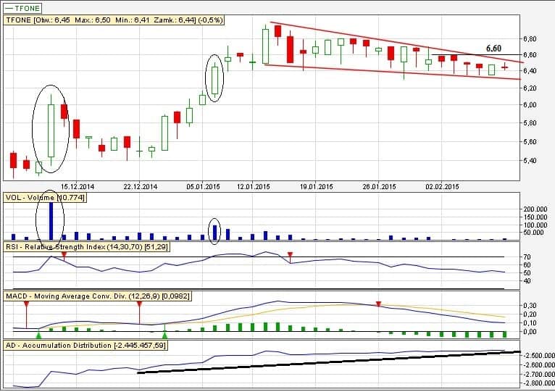Screen dimensions: 555x392
Task: Click the second green triangle in MACD panel
Action: (x=165, y=335)
